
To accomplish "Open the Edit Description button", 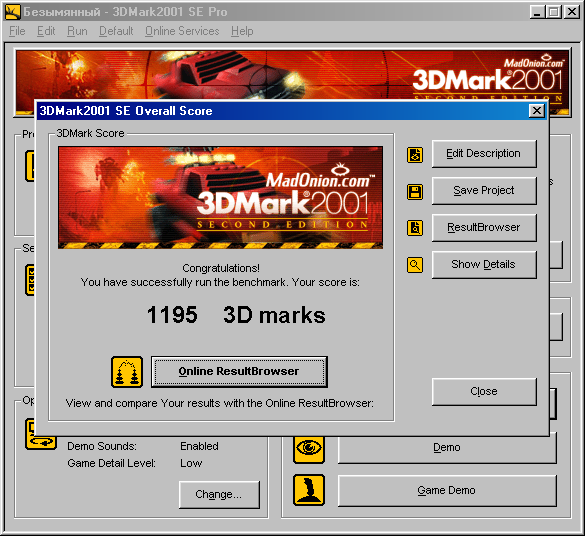I will click(x=484, y=154).
